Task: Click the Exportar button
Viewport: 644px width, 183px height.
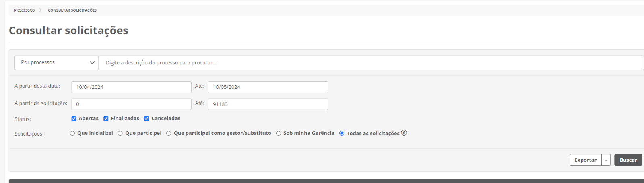Action: [x=585, y=160]
